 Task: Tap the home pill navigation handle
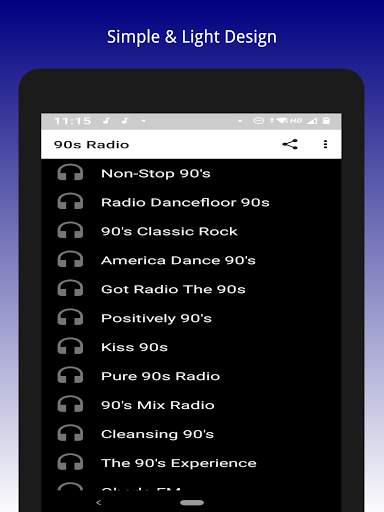192,503
